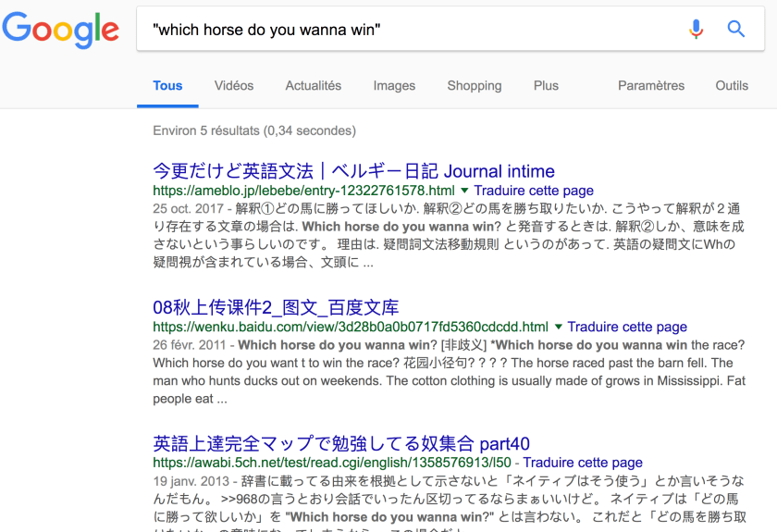The width and height of the screenshot is (777, 532).
Task: Start voice search with the microphone icon
Action: (x=696, y=30)
